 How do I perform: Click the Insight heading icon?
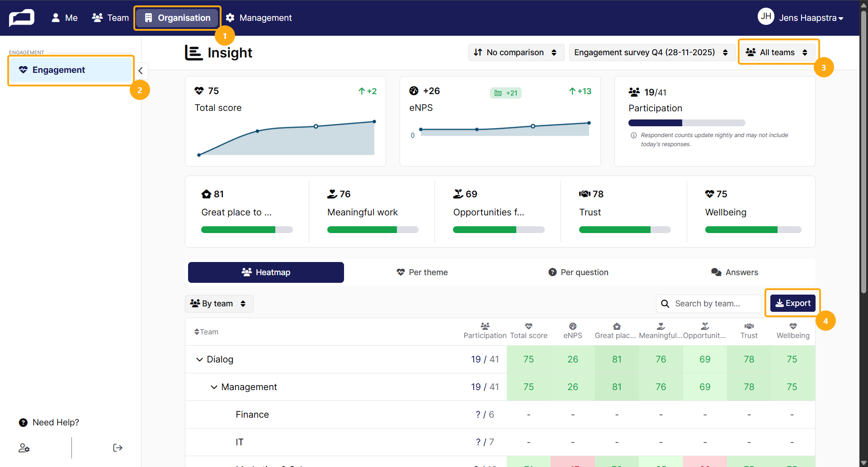(x=193, y=52)
